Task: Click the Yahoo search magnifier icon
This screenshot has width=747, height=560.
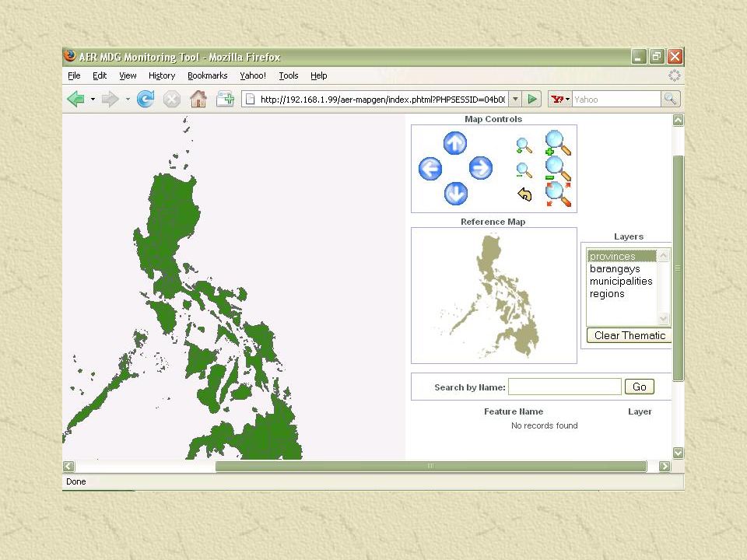Action: coord(670,99)
